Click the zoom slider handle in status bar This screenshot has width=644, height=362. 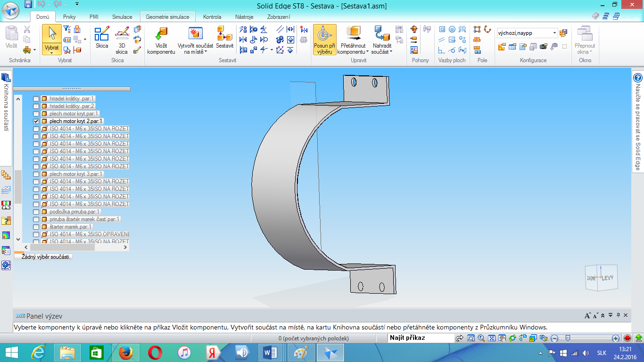point(568,338)
